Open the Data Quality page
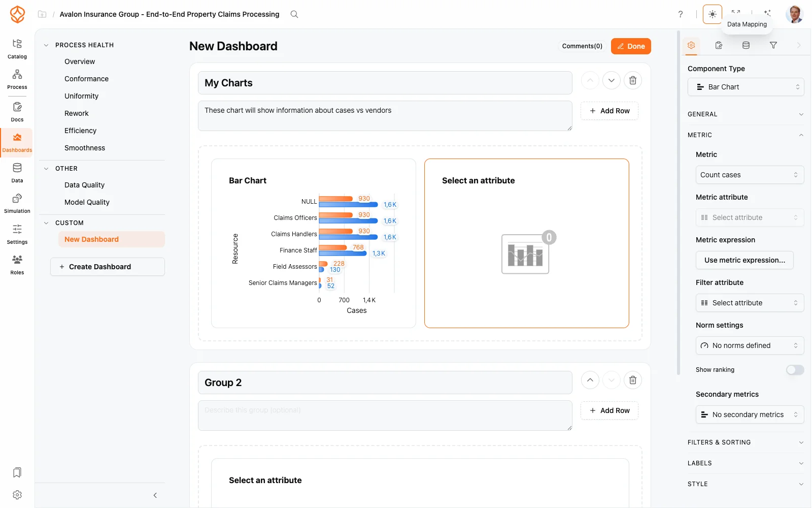 (84, 185)
